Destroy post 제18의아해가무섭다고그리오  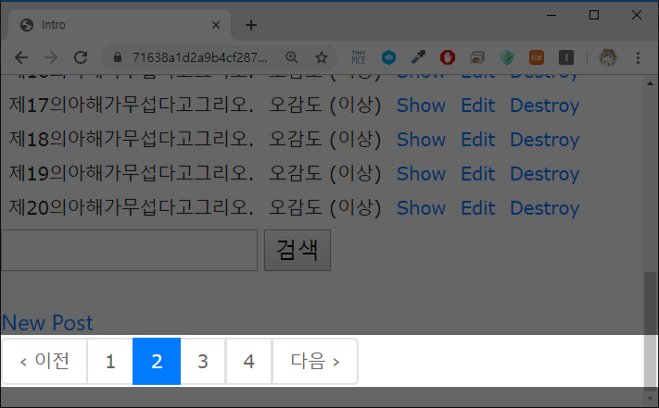tap(545, 140)
